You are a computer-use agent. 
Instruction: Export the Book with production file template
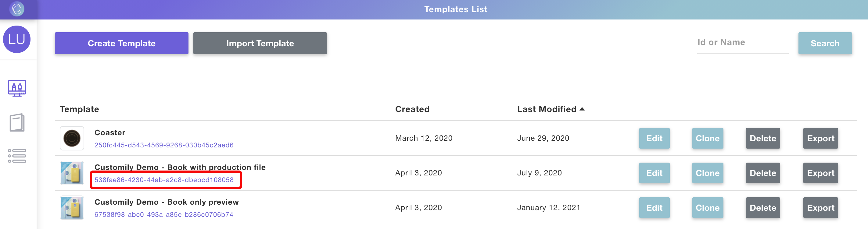(820, 173)
